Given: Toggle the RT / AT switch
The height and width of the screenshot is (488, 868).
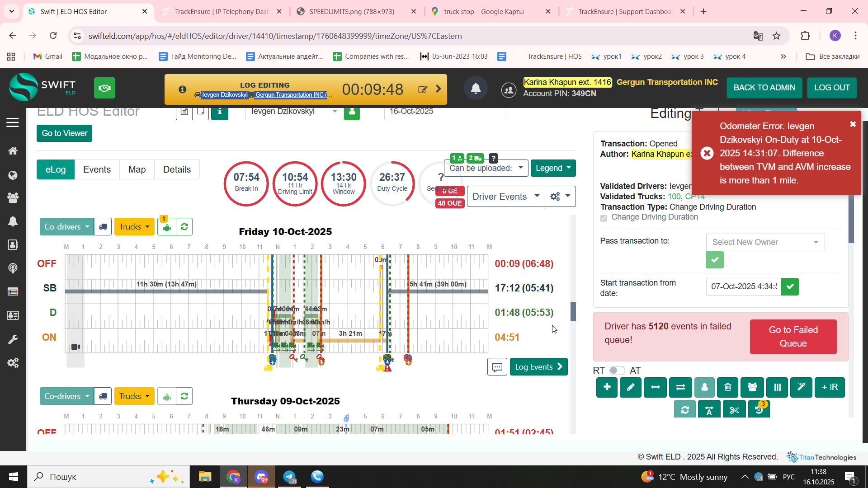Looking at the screenshot, I should [617, 371].
